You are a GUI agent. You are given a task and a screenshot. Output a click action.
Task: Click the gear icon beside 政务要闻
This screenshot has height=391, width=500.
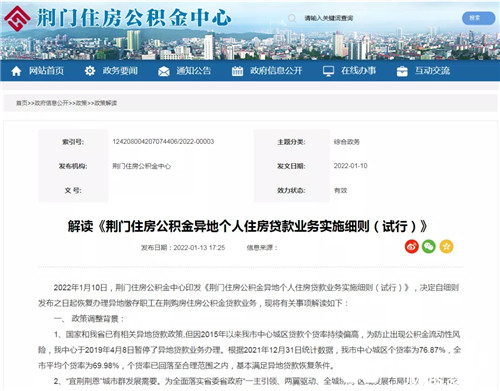tap(90, 71)
